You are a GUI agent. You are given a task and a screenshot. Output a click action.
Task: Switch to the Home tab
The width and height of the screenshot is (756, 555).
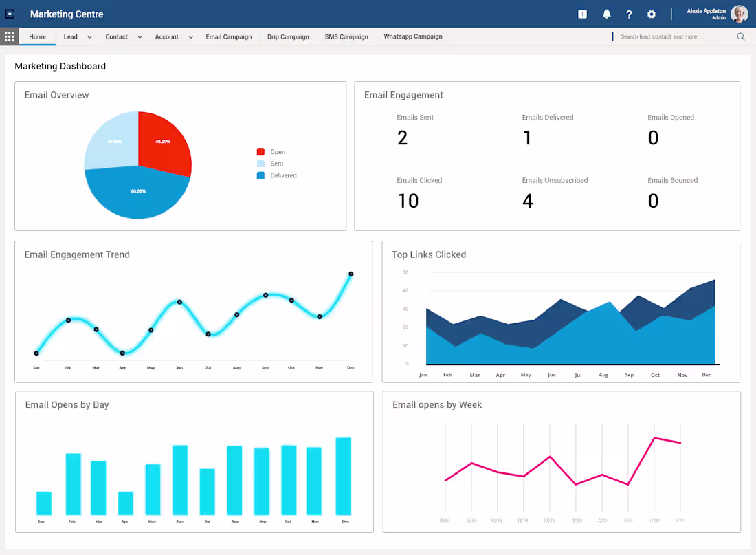38,36
